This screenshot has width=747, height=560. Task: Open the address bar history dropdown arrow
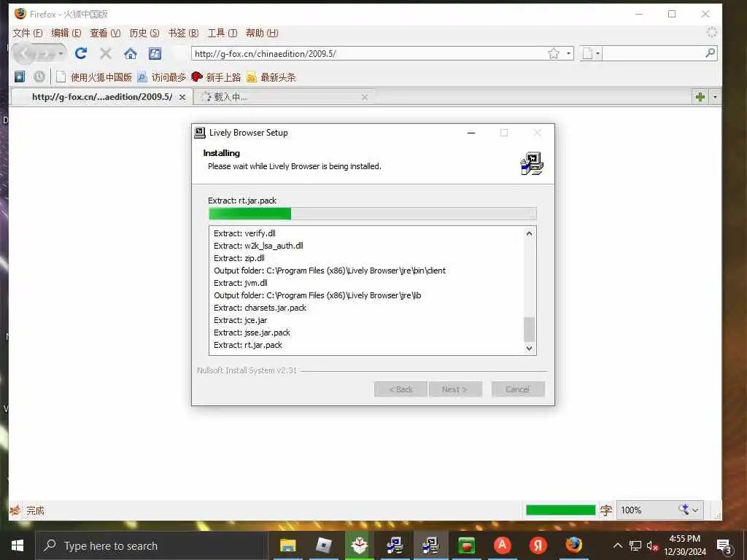point(568,53)
